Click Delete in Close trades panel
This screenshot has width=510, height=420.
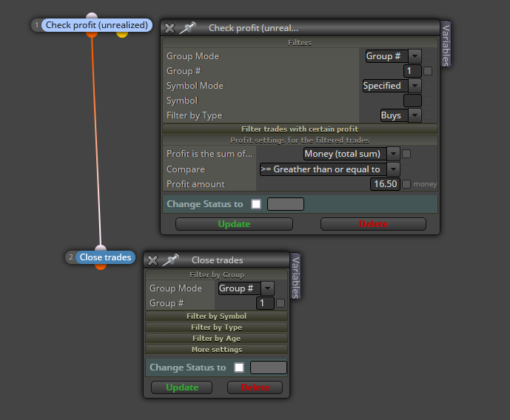(255, 387)
